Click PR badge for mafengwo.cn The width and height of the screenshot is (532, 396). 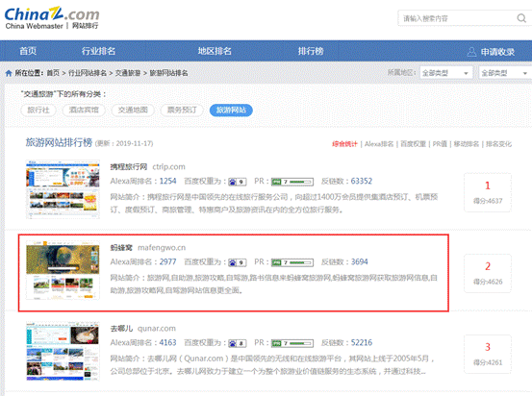click(x=292, y=262)
